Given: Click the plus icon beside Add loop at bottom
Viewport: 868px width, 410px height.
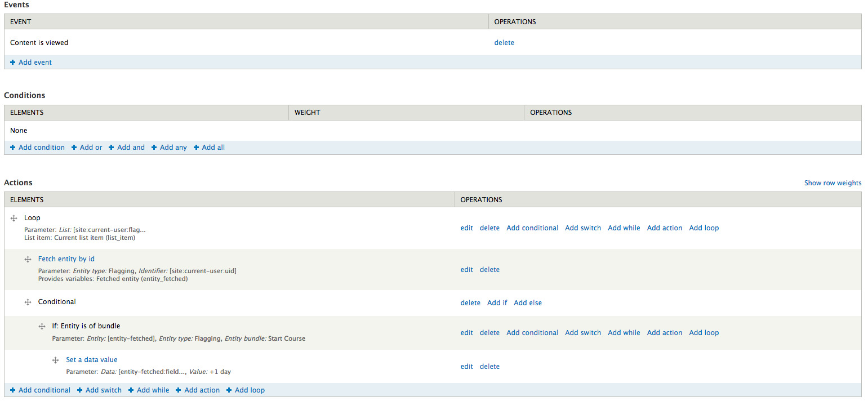Looking at the screenshot, I should pos(229,390).
